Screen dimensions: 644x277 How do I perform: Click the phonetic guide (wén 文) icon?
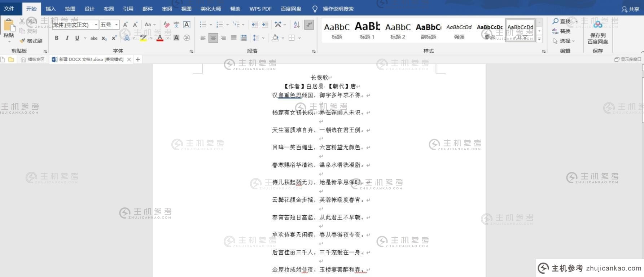pos(176,25)
